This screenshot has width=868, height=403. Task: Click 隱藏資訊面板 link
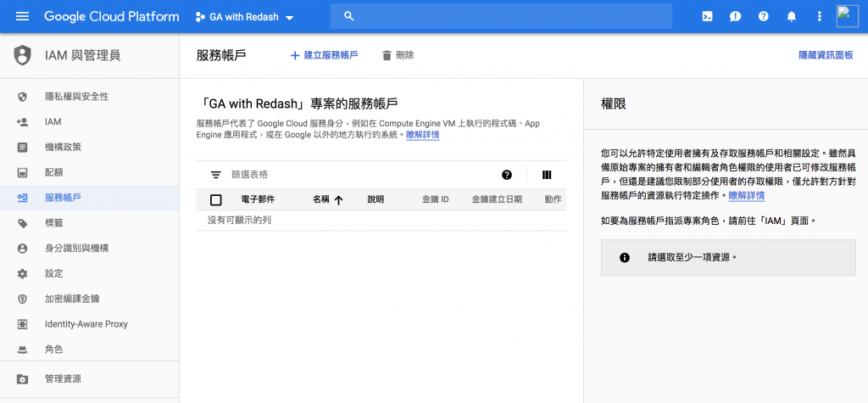[826, 55]
